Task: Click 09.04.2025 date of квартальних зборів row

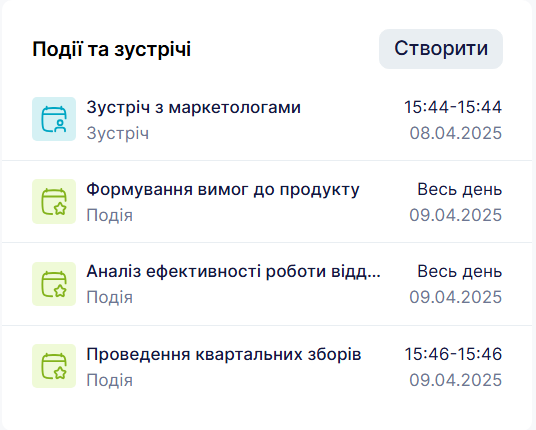Action: [x=456, y=380]
